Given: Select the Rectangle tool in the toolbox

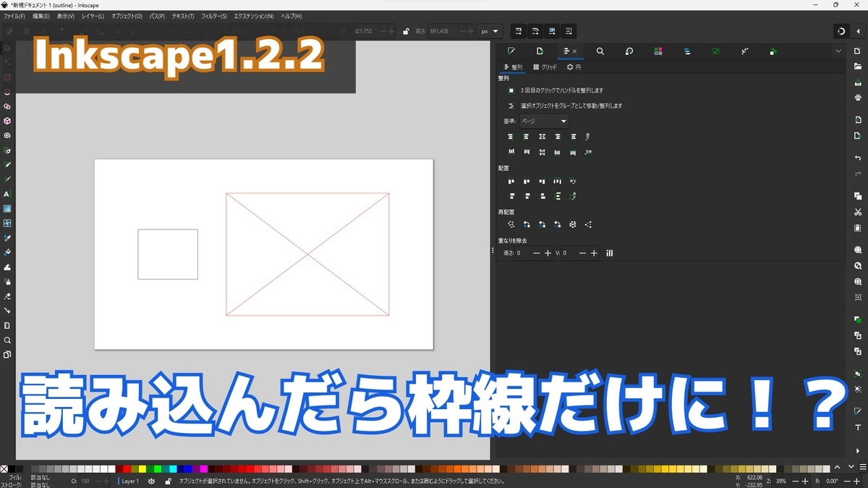Looking at the screenshot, I should (7, 77).
